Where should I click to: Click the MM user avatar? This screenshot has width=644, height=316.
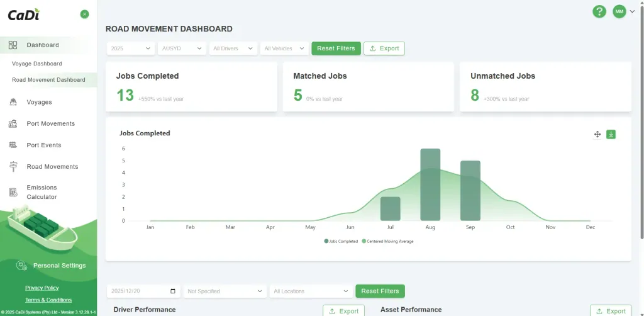[x=619, y=11]
